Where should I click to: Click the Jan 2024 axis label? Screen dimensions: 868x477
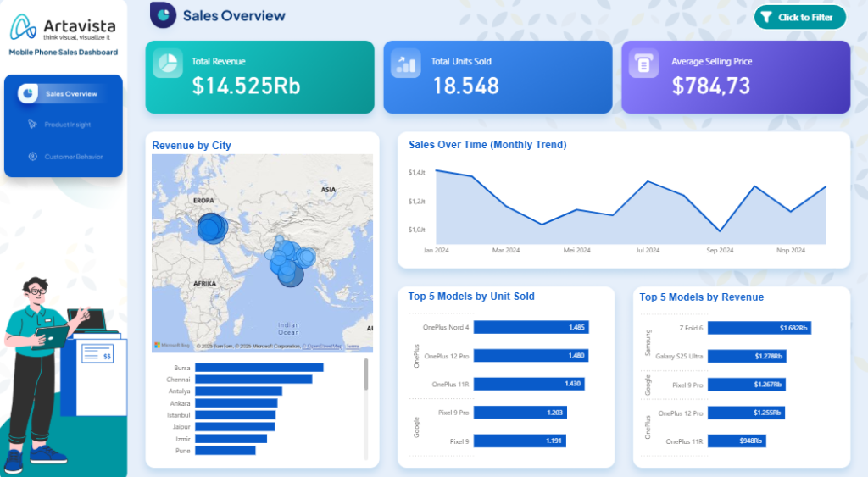437,250
